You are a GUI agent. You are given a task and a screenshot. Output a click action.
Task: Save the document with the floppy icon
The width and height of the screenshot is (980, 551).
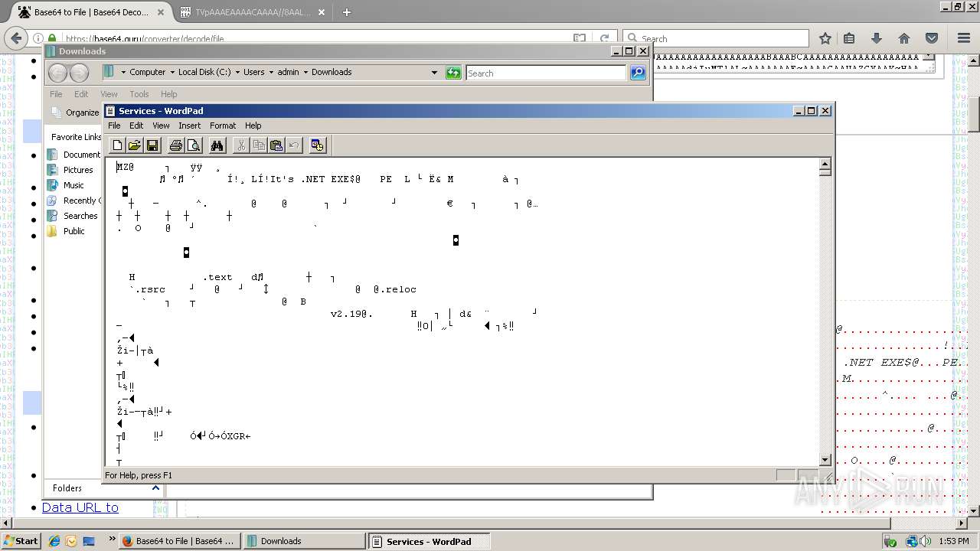coord(152,145)
